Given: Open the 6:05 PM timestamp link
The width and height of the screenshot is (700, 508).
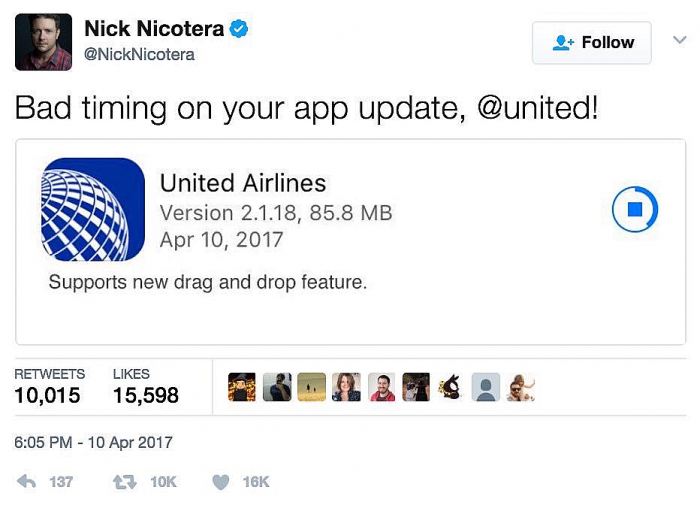Looking at the screenshot, I should coord(93,442).
